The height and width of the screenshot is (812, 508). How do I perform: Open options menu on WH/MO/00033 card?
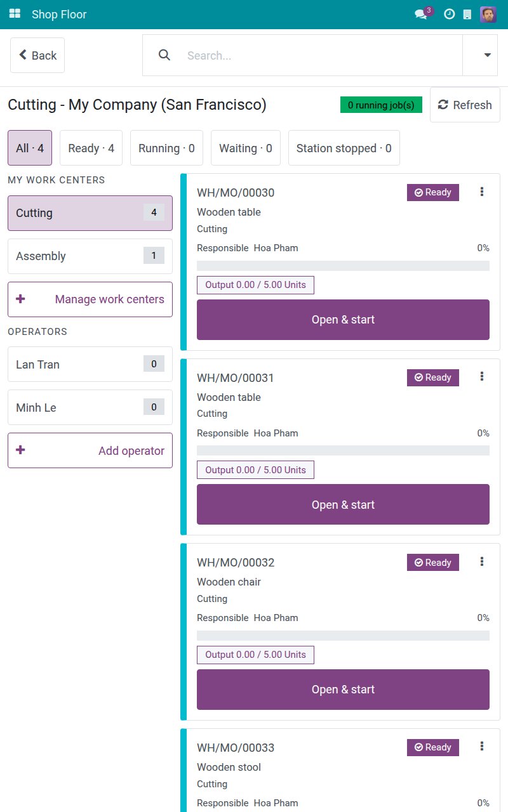click(x=482, y=746)
